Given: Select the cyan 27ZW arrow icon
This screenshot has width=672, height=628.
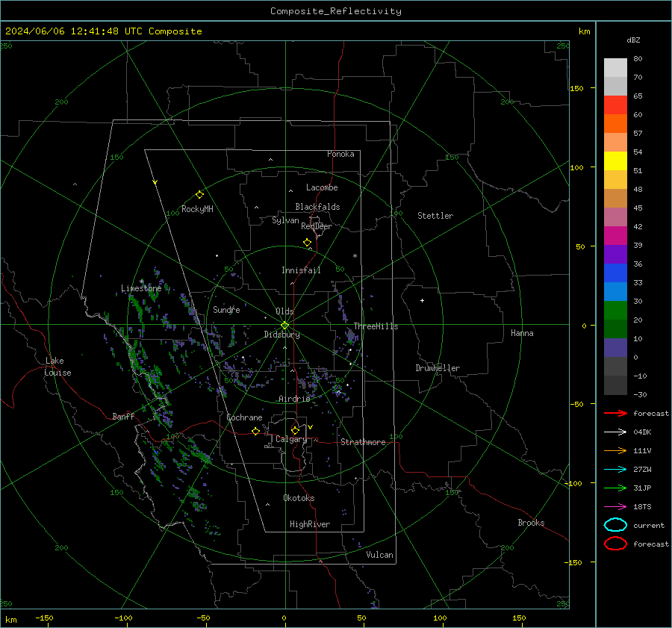Looking at the screenshot, I should tap(615, 470).
